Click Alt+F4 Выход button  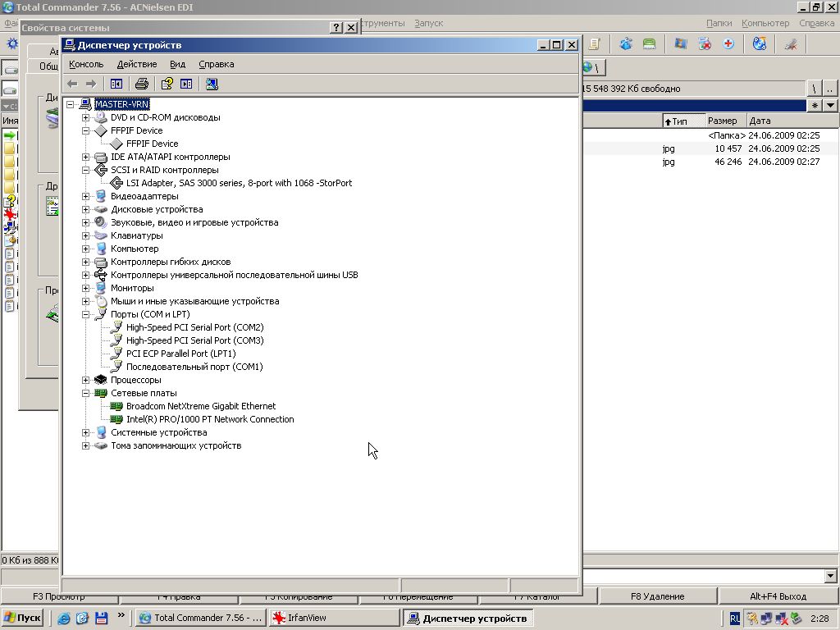pyautogui.click(x=778, y=596)
